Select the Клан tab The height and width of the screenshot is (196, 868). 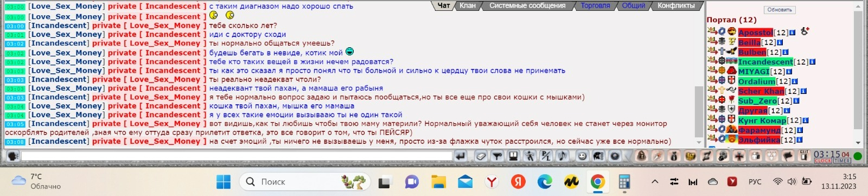point(467,5)
